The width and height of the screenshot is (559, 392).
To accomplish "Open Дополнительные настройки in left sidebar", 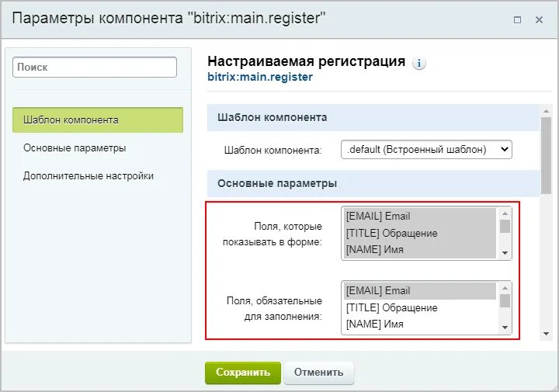I will pos(88,175).
